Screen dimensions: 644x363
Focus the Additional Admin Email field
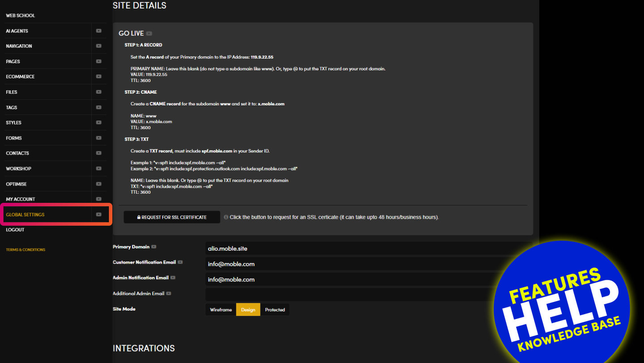tap(349, 294)
